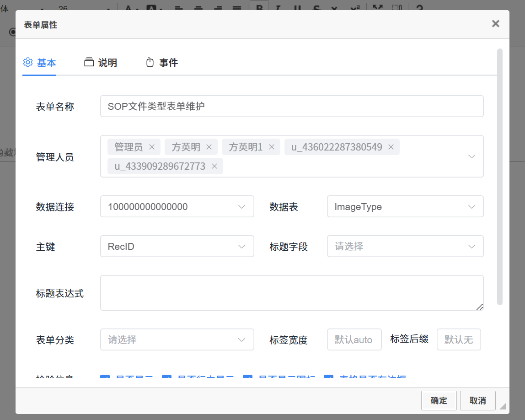Toggle the 表格是否有边框 checkbox
This screenshot has width=525, height=420.
[x=328, y=378]
